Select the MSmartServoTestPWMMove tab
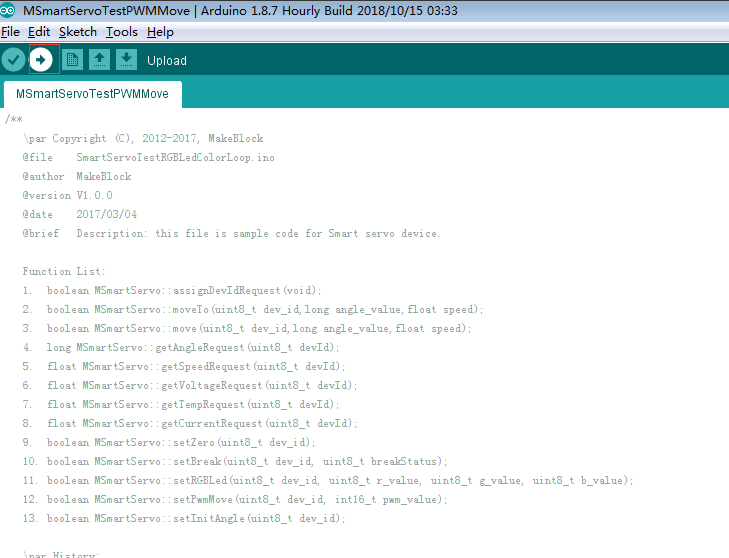The image size is (729, 558). point(93,94)
